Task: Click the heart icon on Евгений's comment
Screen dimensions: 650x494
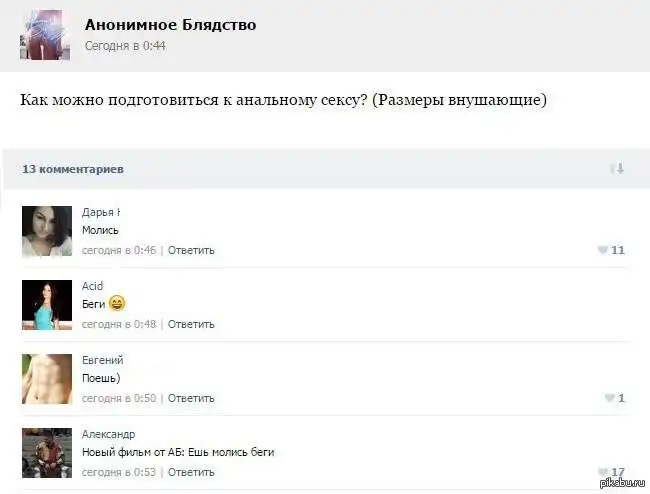Action: tap(609, 398)
